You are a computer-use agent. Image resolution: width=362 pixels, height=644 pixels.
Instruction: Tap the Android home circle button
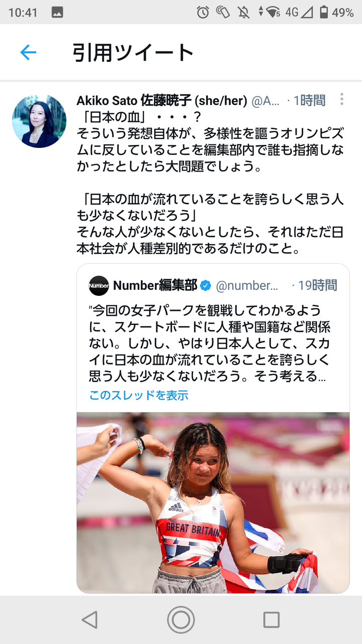pos(181,620)
